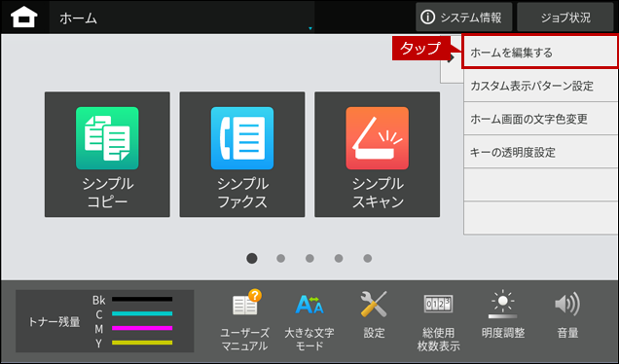Select ホームを編集する menu item
619x364 pixels.
540,52
